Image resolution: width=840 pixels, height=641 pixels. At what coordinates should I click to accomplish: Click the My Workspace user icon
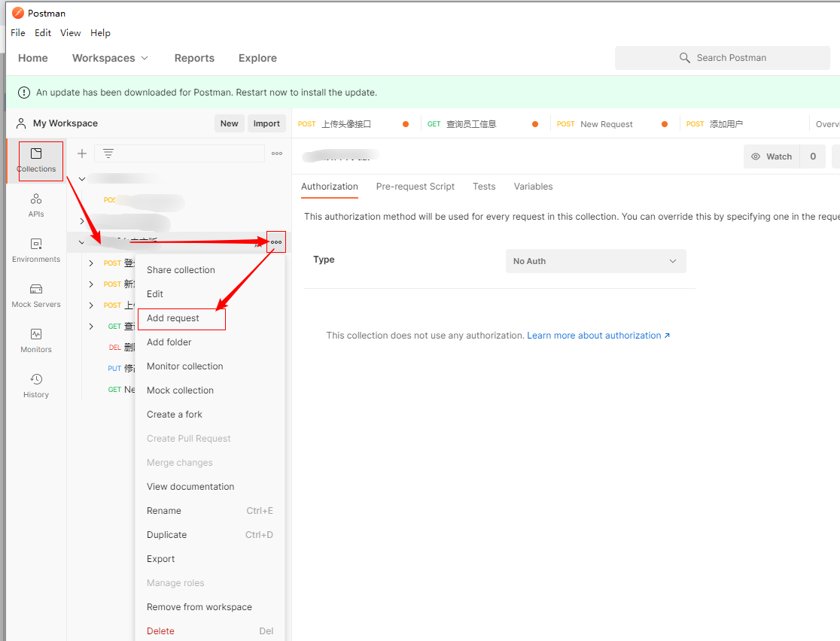pyautogui.click(x=21, y=123)
